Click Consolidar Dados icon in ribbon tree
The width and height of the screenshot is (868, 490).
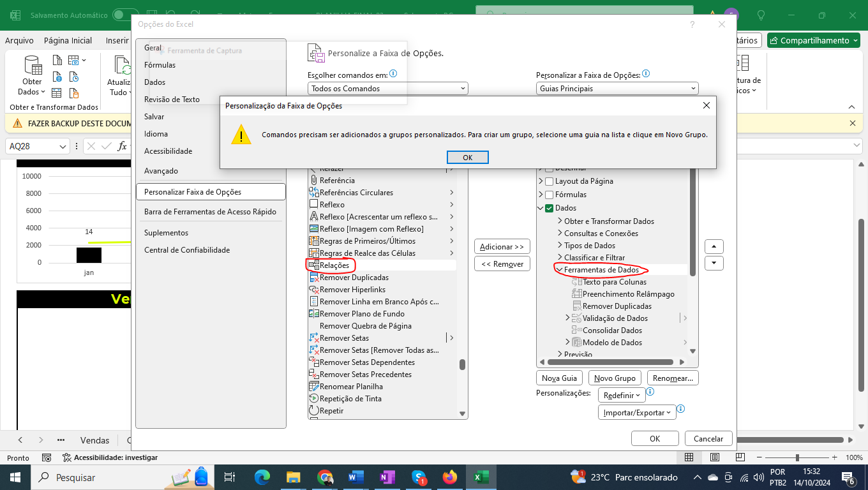point(577,330)
